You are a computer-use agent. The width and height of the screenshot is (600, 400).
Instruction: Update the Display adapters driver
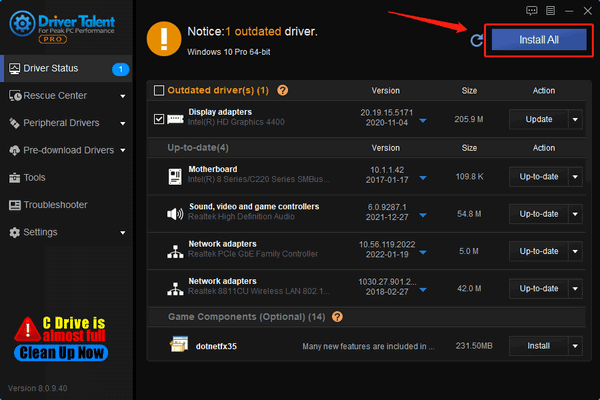(x=538, y=119)
